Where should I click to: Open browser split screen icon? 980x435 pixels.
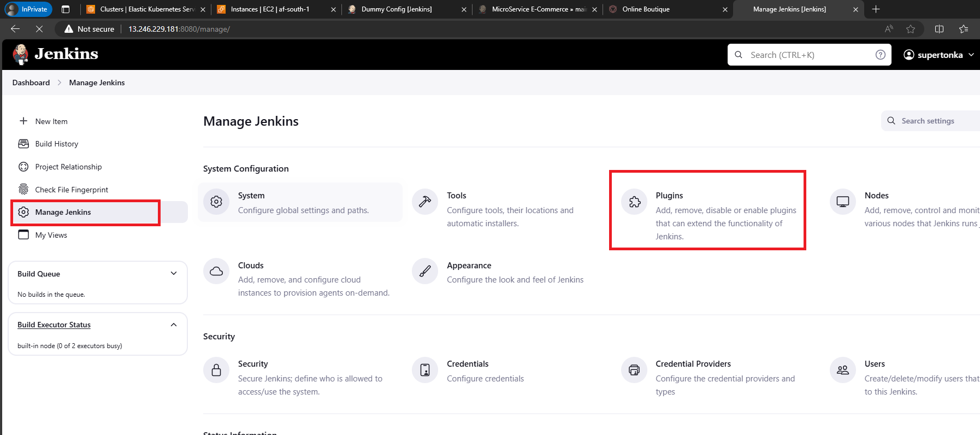[x=940, y=29]
